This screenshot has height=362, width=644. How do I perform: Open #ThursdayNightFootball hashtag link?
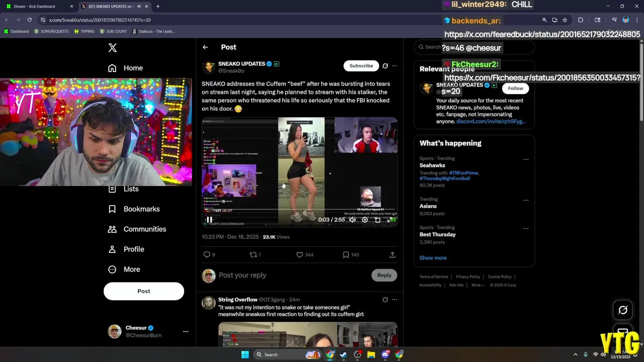[445, 178]
